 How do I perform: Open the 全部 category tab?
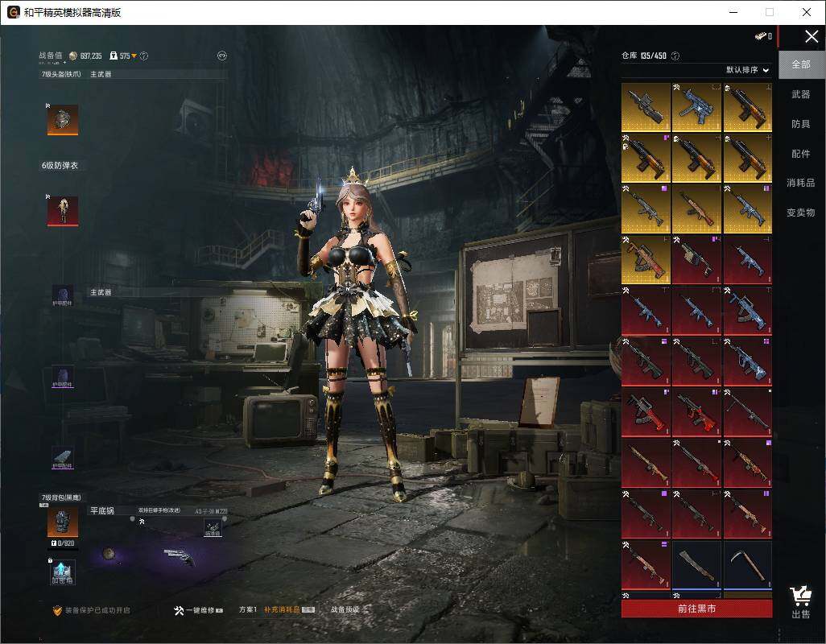[x=801, y=64]
